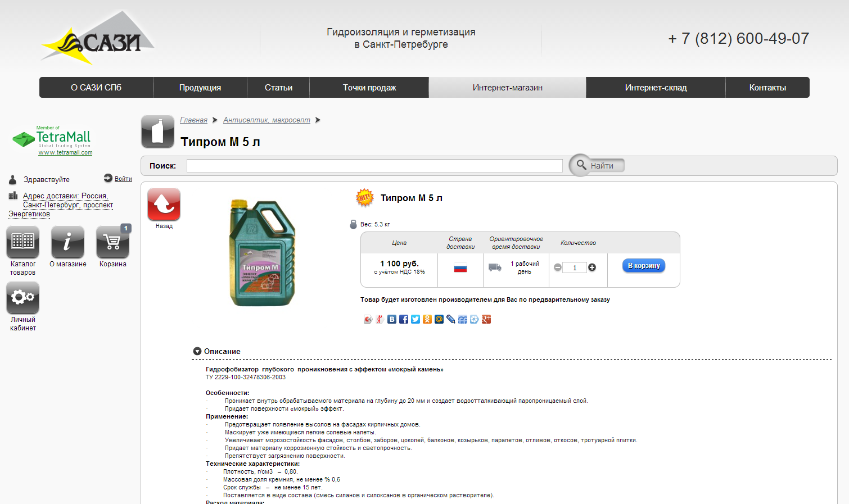Follow the Главная breadcrumb link
The image size is (849, 504).
(x=193, y=120)
